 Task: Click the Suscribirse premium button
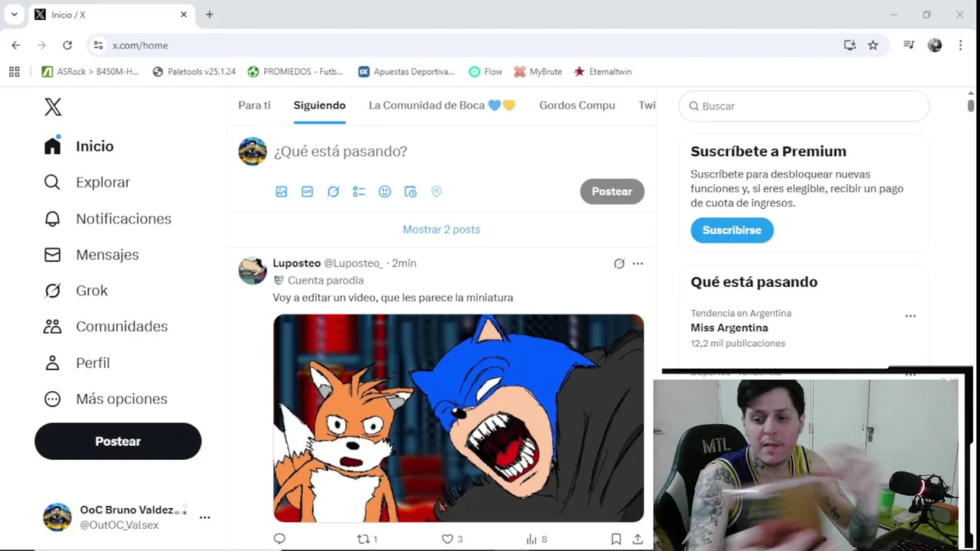tap(732, 230)
